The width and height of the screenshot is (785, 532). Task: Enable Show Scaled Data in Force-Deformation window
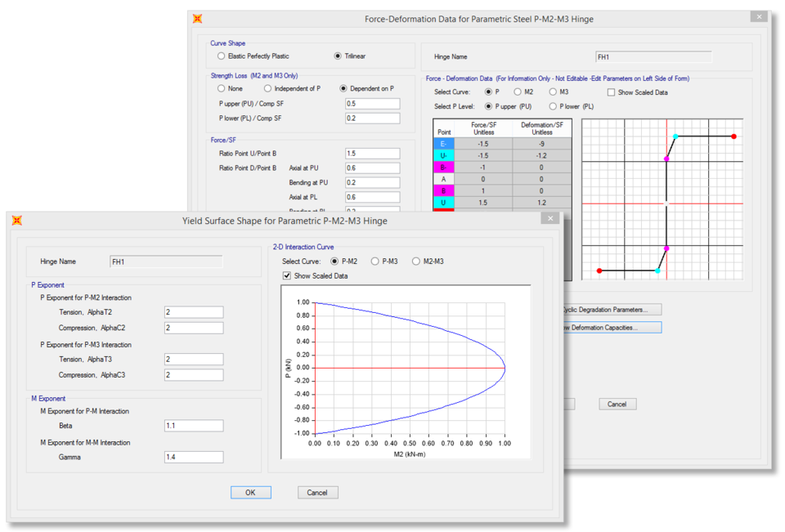612,92
